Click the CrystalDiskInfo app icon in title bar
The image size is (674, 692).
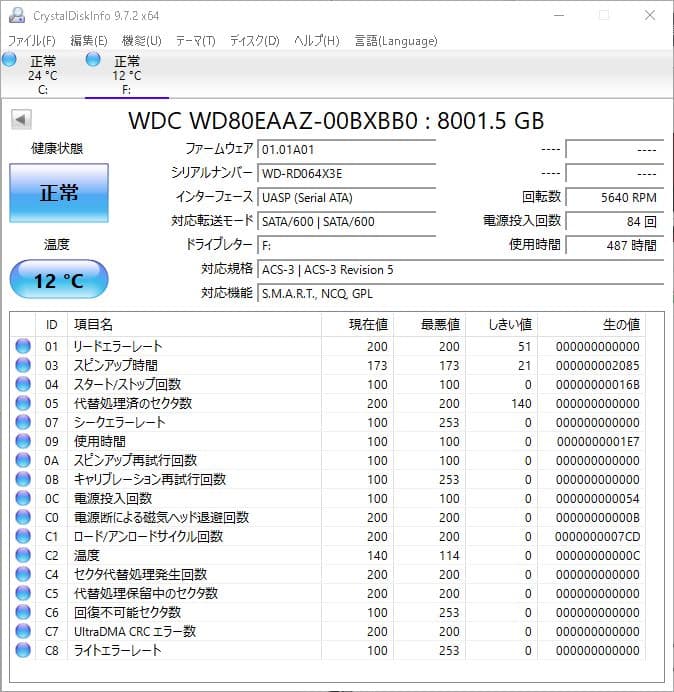pos(17,15)
